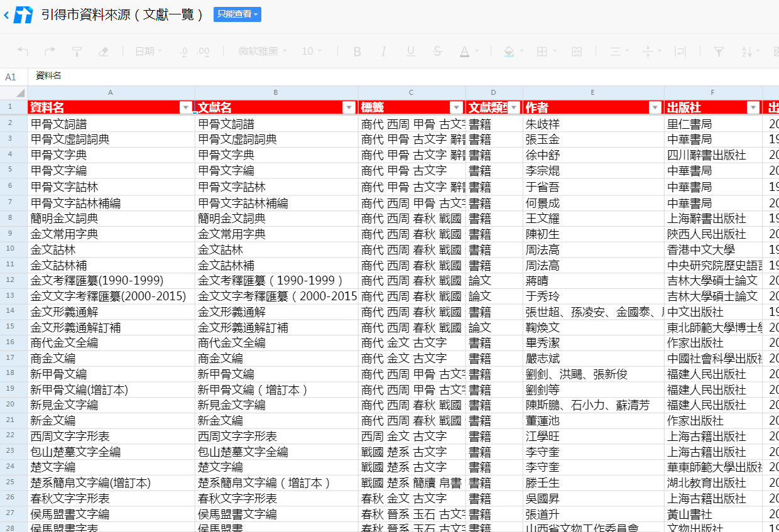Click cell 甲骨文詞譜 in column A

(x=111, y=124)
